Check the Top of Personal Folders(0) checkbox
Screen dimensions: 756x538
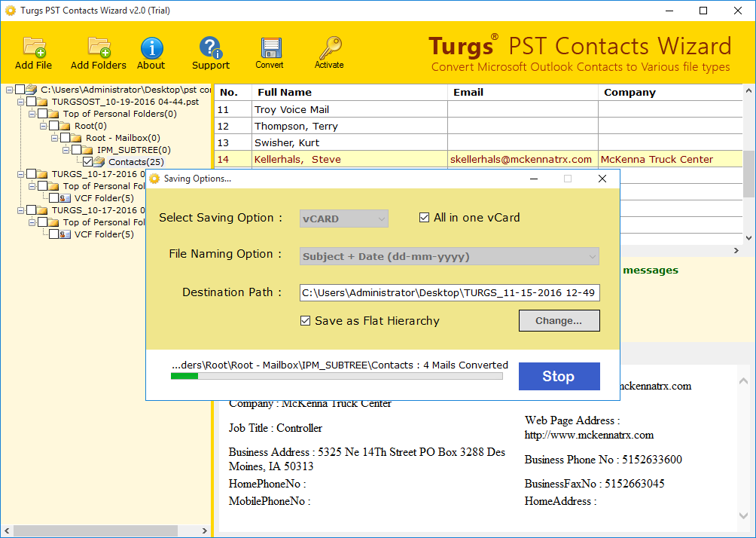click(42, 113)
